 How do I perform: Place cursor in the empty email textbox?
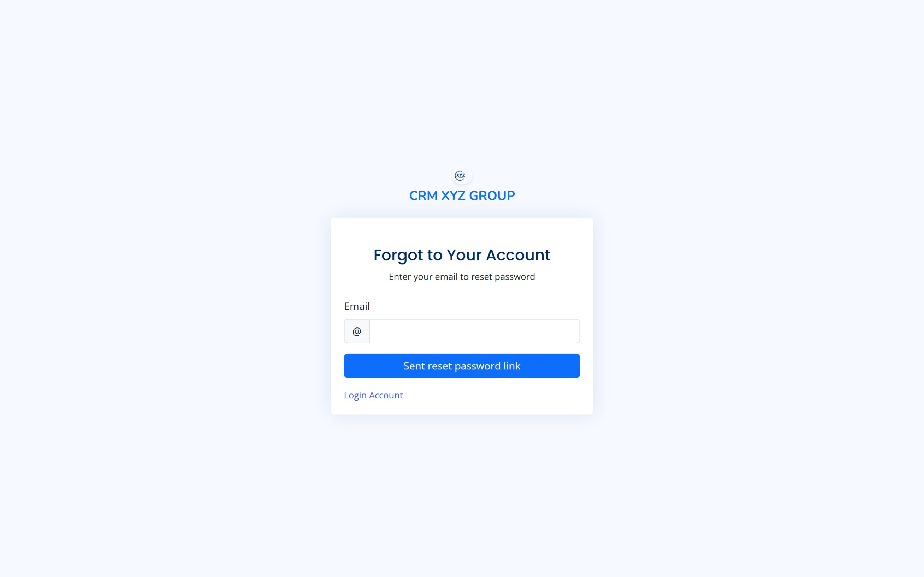[x=475, y=331]
